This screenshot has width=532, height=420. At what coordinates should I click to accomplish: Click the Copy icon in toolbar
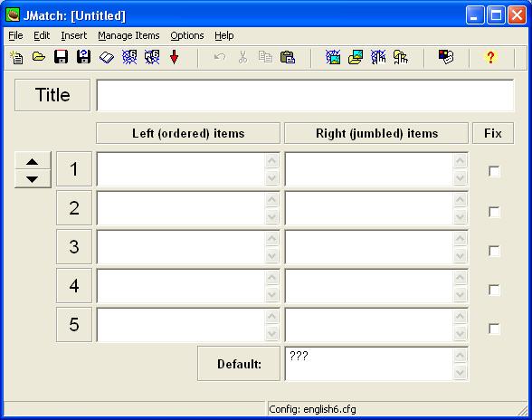(265, 57)
